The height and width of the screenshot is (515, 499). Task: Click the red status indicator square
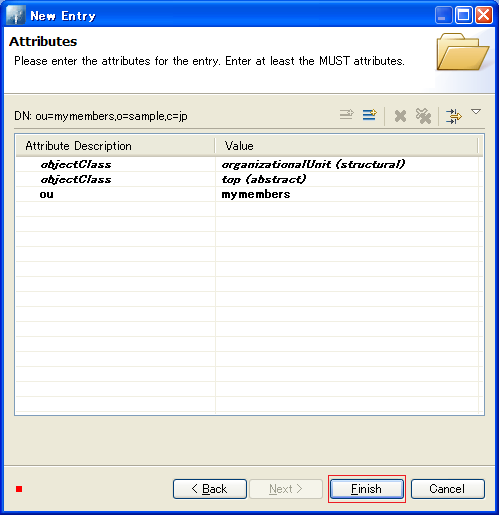coord(19,489)
